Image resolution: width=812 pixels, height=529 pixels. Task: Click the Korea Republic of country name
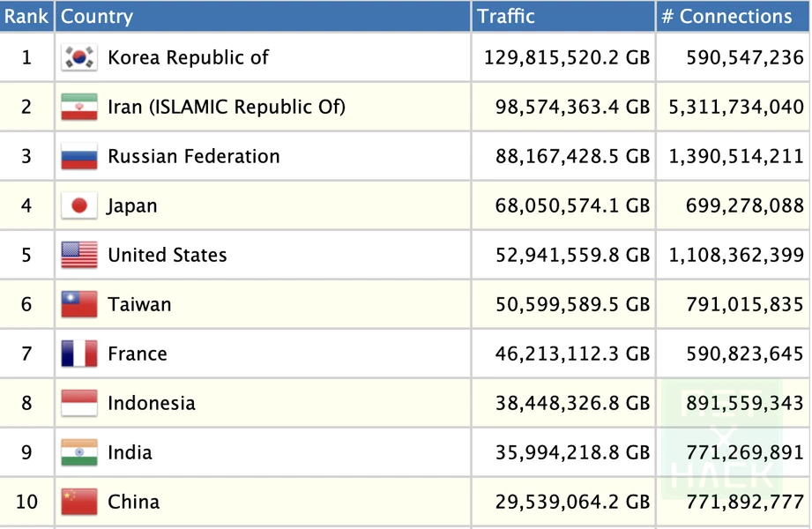click(188, 57)
